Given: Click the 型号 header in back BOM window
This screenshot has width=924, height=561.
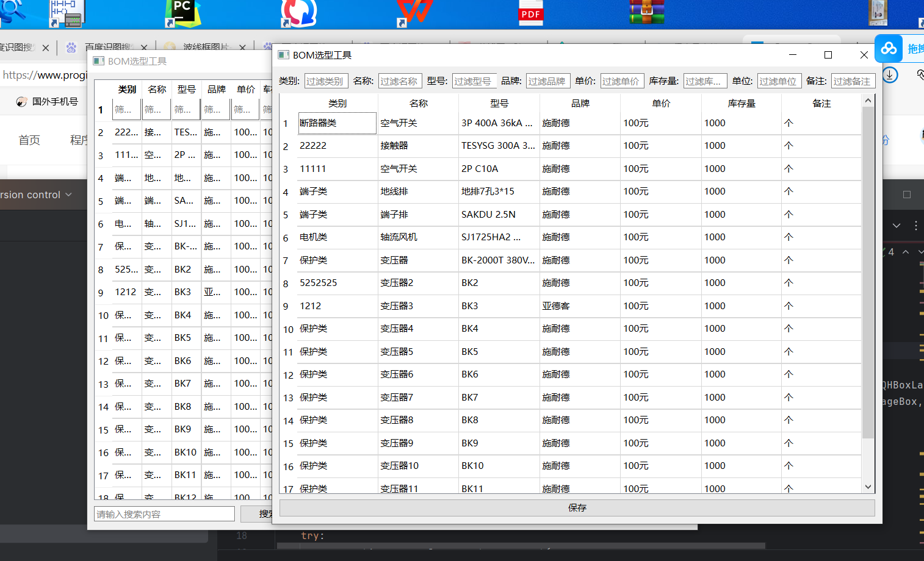Looking at the screenshot, I should point(186,90).
